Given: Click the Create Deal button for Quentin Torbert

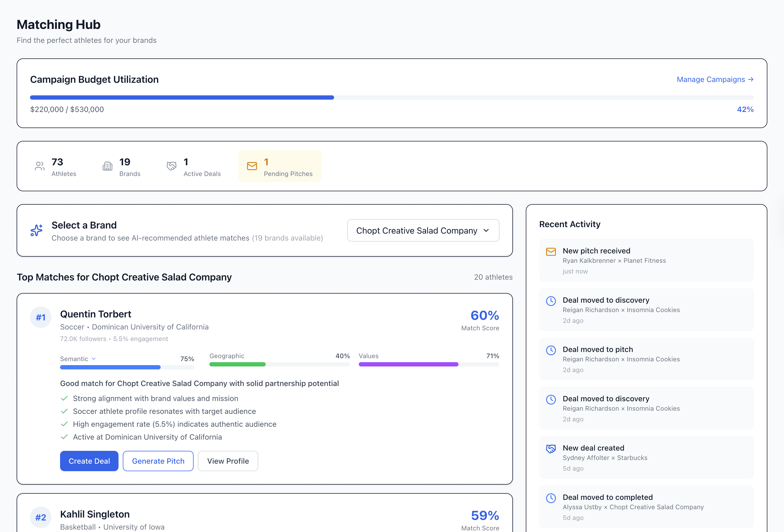Looking at the screenshot, I should tap(89, 461).
